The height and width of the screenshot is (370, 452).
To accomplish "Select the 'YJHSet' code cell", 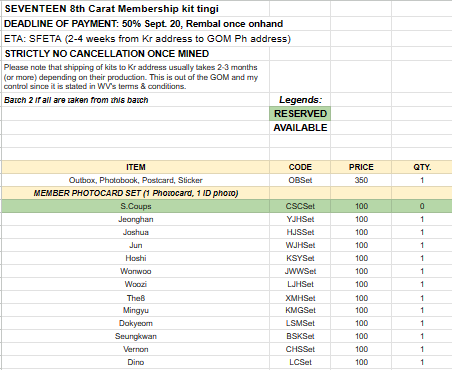I will 300,219.
